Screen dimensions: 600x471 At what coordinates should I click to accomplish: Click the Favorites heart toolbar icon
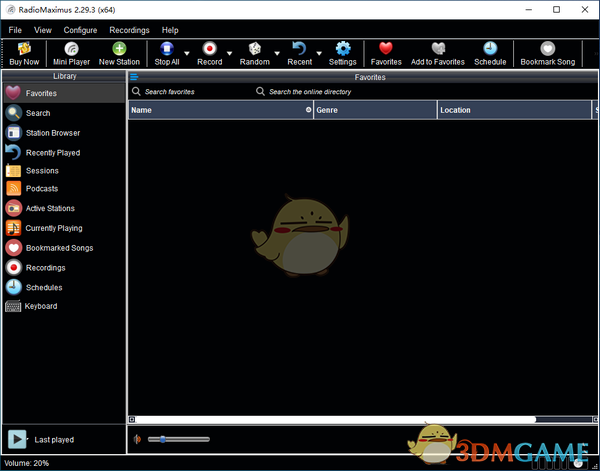[x=386, y=54]
